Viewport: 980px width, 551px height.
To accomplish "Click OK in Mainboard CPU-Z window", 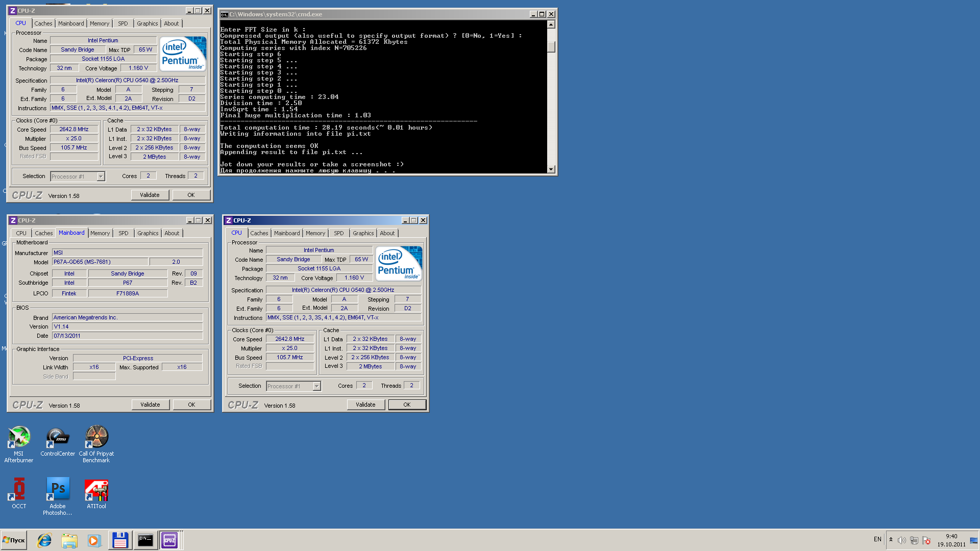I will point(191,405).
